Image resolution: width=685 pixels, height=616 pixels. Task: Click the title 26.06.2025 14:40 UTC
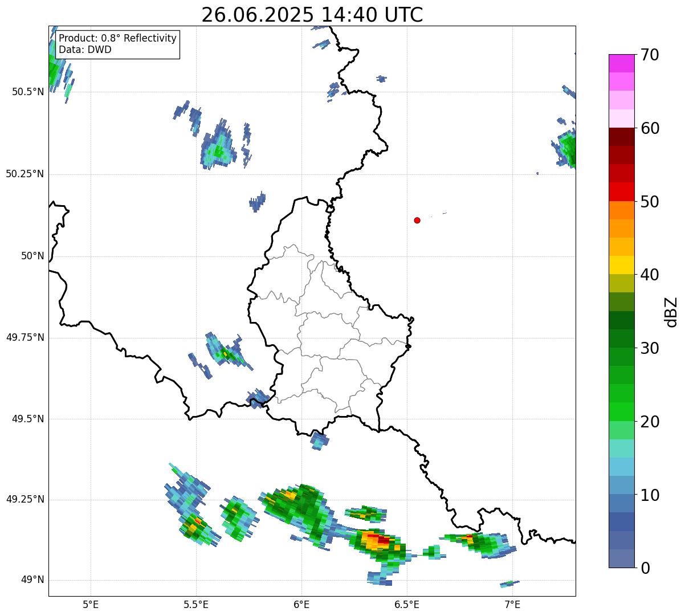tap(312, 14)
